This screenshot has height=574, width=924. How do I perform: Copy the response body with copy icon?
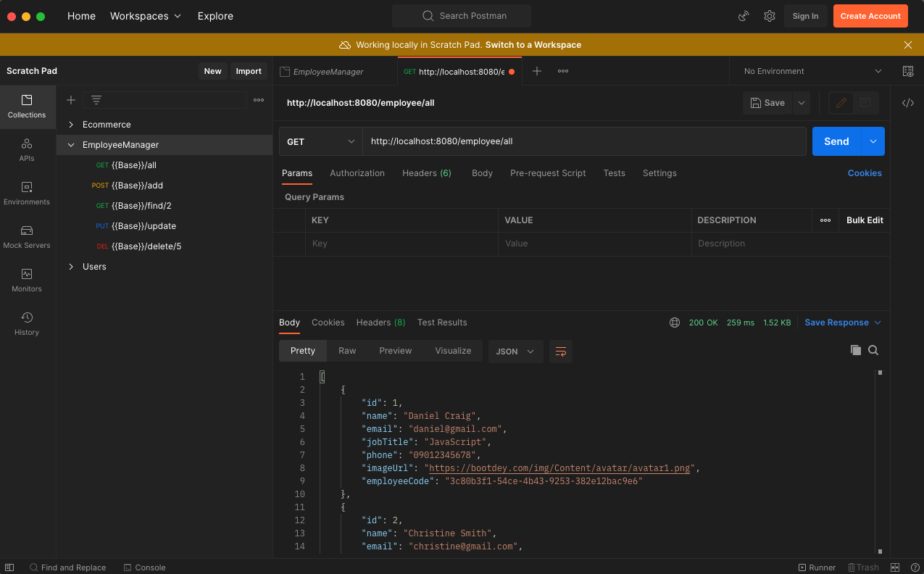[855, 350]
